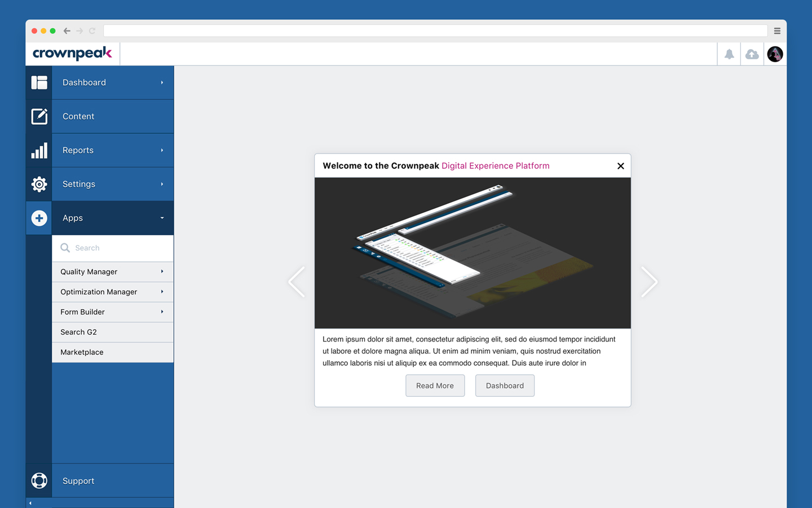Collapse sidebar with bottom-left arrow
Viewport: 812px width, 508px height.
pyautogui.click(x=30, y=503)
